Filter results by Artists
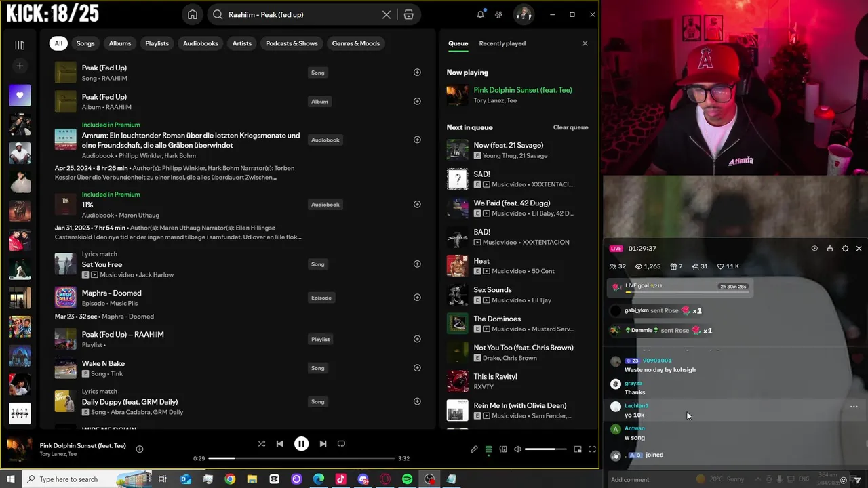Screen dimensions: 868x488 click(242, 43)
